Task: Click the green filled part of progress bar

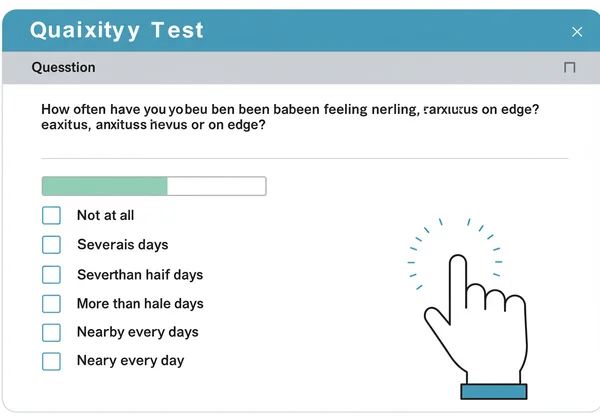Action: [104, 186]
